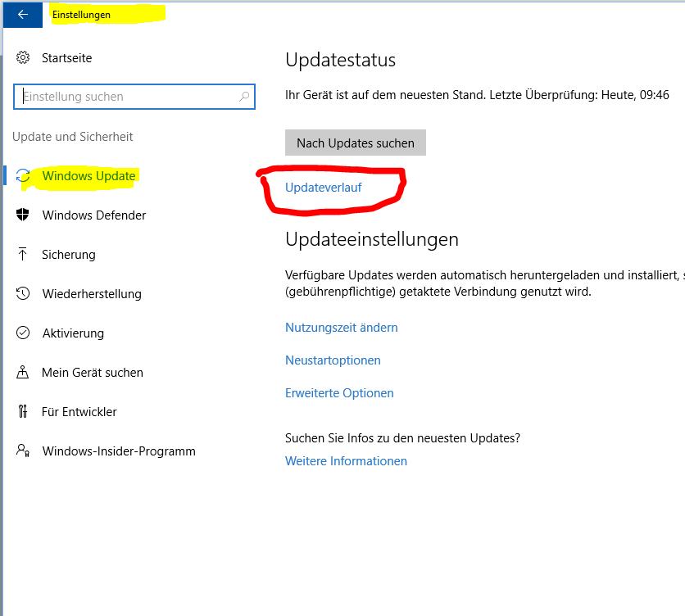685x616 pixels.
Task: Click the back arrow button
Action: [x=23, y=15]
